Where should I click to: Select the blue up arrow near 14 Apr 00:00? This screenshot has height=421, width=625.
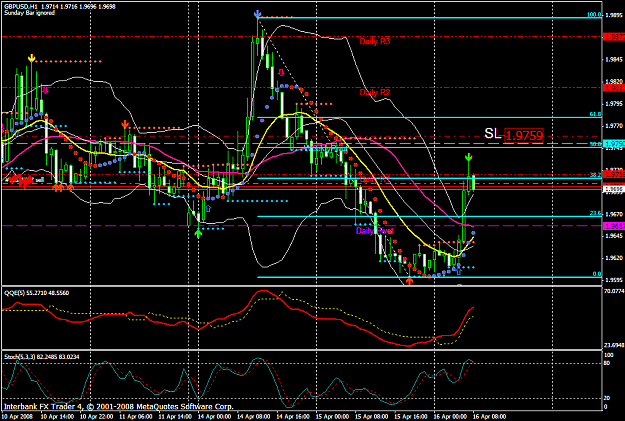point(208,209)
